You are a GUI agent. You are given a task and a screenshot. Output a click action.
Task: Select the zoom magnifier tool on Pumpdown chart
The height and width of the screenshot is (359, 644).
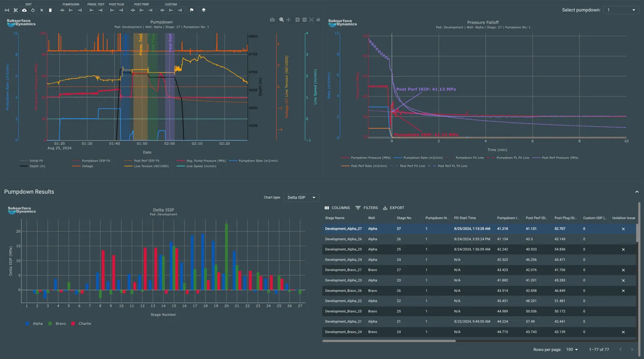(x=281, y=19)
